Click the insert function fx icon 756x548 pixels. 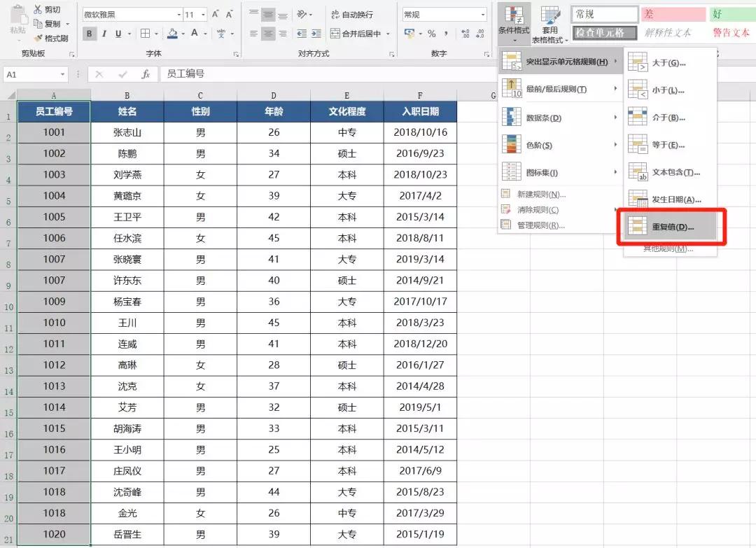(x=146, y=74)
